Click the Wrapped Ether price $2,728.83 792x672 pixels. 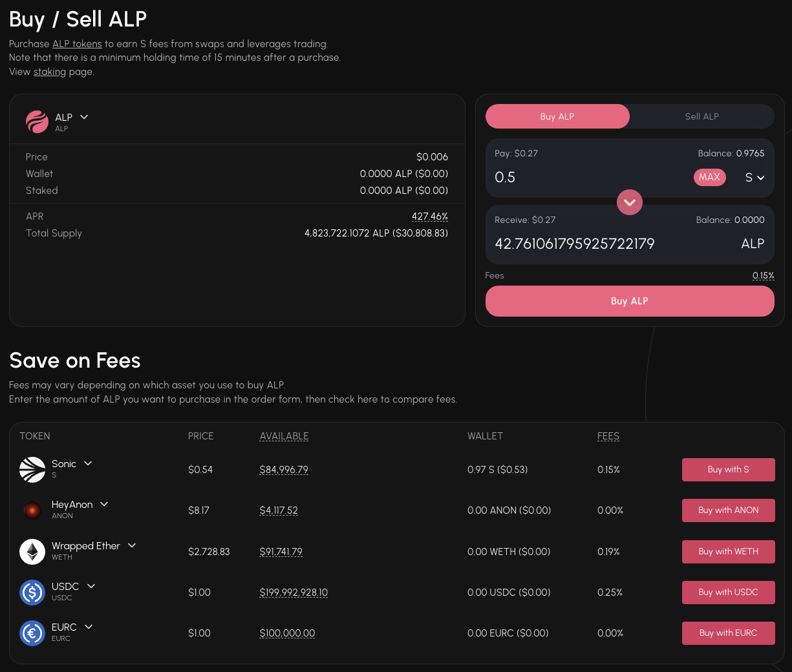tap(209, 552)
